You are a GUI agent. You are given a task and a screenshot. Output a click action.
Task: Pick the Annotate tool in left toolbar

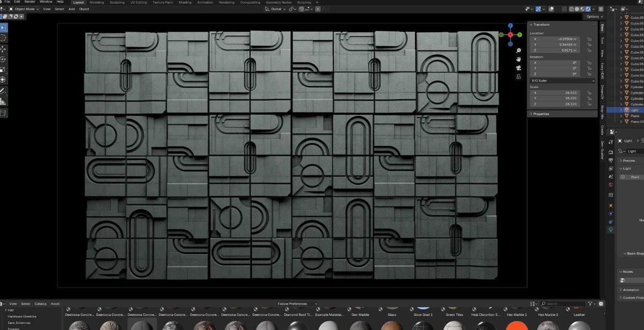point(3,91)
